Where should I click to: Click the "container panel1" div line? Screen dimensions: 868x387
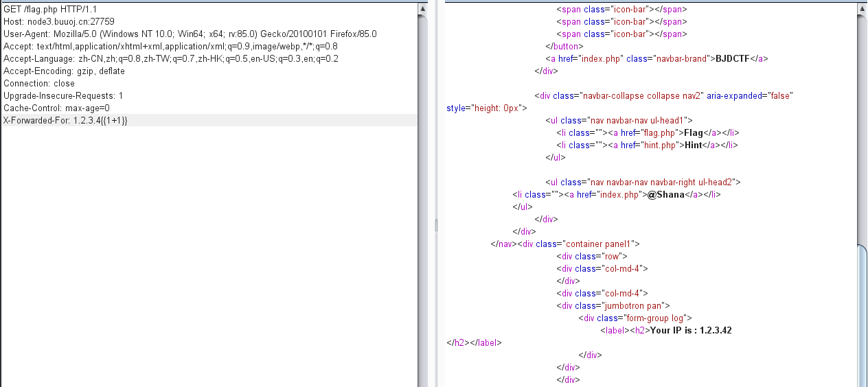coord(578,244)
